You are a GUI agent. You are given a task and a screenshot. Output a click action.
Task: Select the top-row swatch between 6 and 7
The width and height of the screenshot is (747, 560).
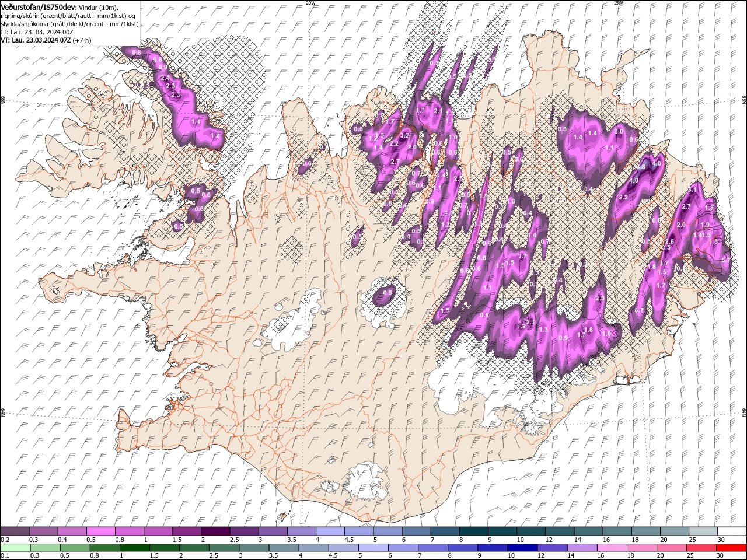(416, 531)
